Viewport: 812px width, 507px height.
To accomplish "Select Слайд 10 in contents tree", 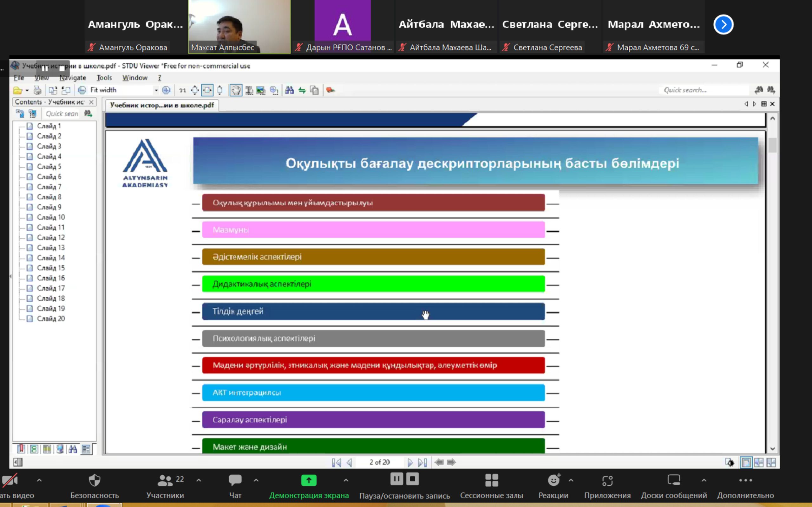I will 51,217.
